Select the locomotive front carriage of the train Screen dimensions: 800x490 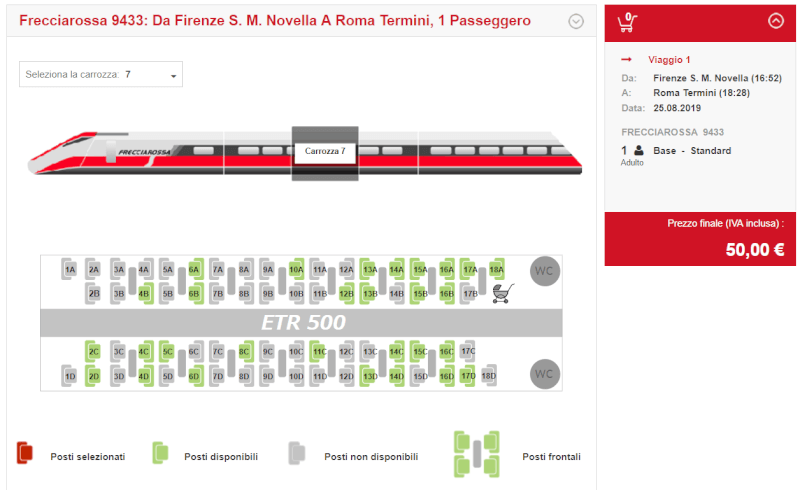(126, 153)
